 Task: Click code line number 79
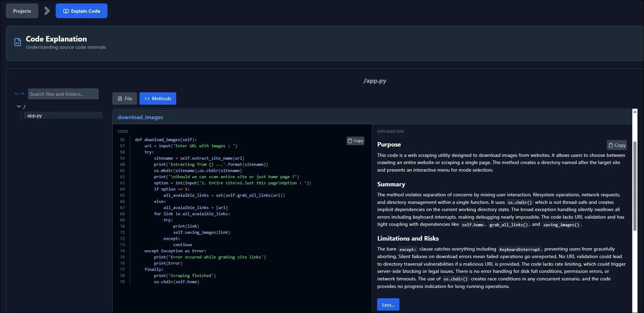click(122, 282)
